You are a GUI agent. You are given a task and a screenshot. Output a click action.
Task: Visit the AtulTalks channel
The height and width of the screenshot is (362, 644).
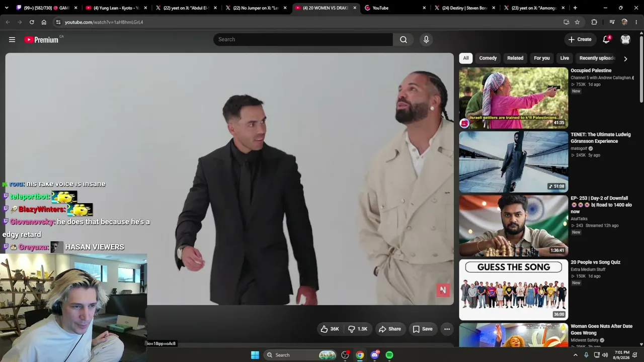pos(579,219)
